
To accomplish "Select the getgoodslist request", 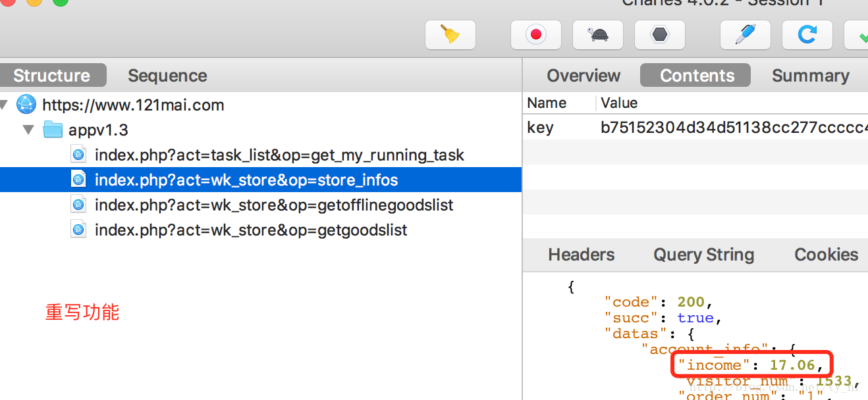I will 261,230.
